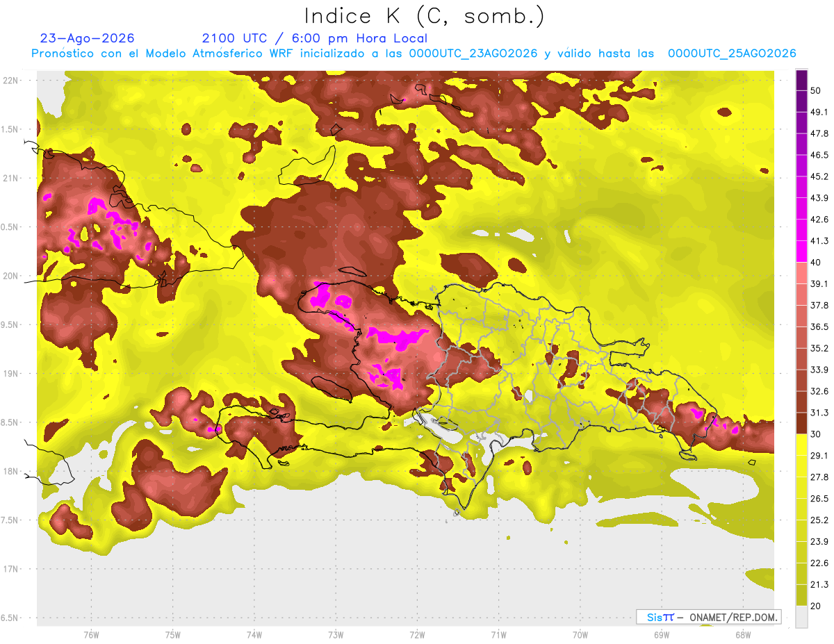Click the legend value '26.5'
The height and width of the screenshot is (644, 834).
click(819, 499)
